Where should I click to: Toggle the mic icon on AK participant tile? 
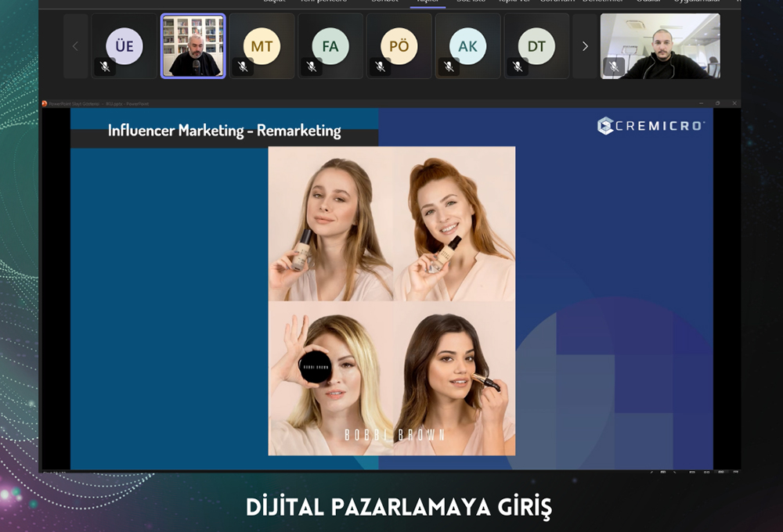tap(449, 66)
